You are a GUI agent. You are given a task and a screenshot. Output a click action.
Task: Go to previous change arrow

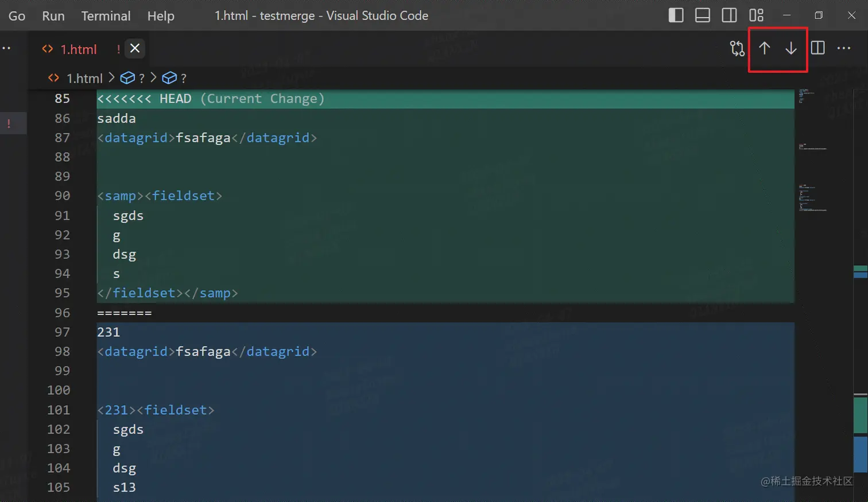tap(764, 48)
